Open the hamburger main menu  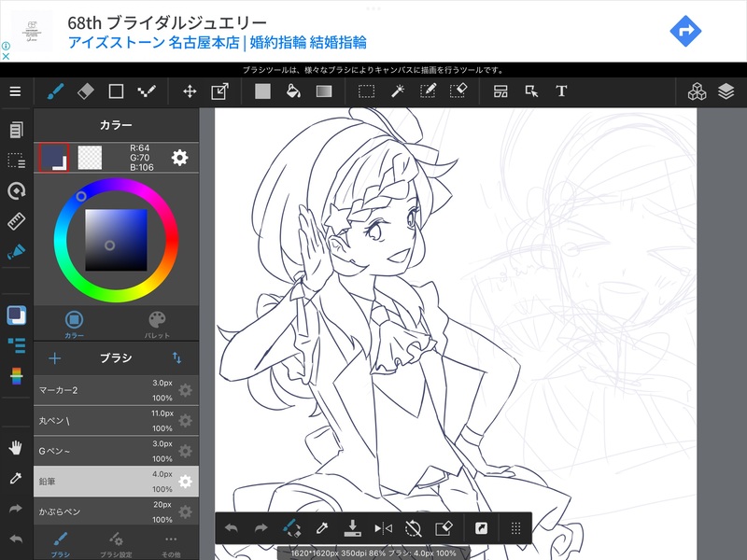15,91
